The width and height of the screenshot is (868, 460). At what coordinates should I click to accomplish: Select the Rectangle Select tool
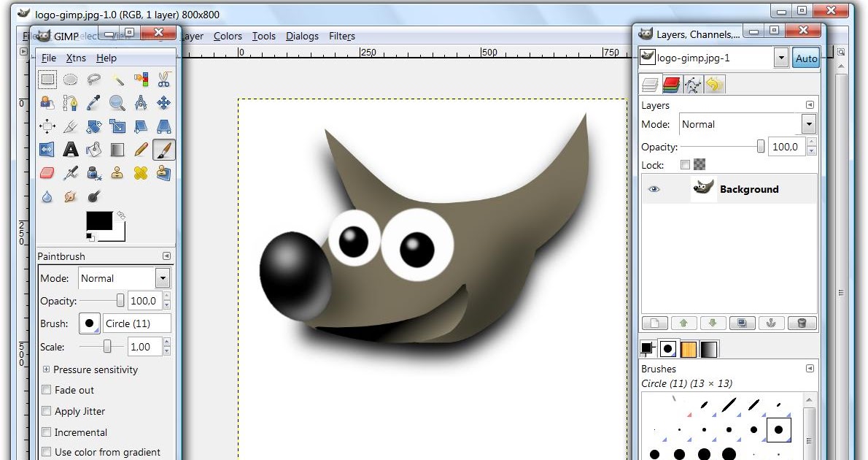click(47, 80)
